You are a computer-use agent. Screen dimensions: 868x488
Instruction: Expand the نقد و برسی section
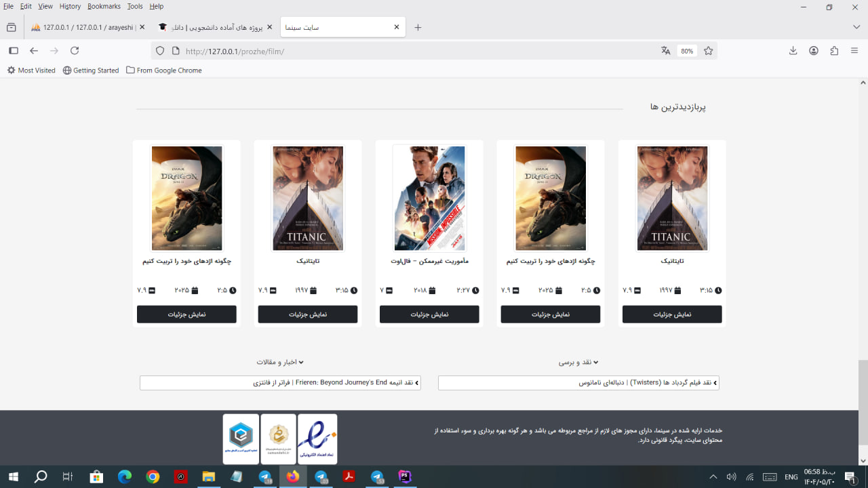578,363
